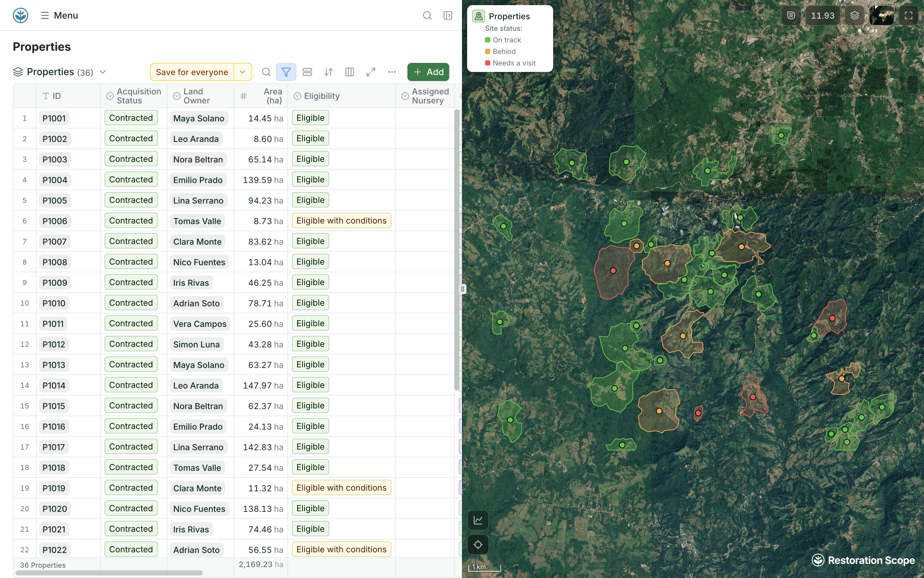Click the locate/recenter crosshair icon
The width and height of the screenshot is (924, 578).
[478, 544]
